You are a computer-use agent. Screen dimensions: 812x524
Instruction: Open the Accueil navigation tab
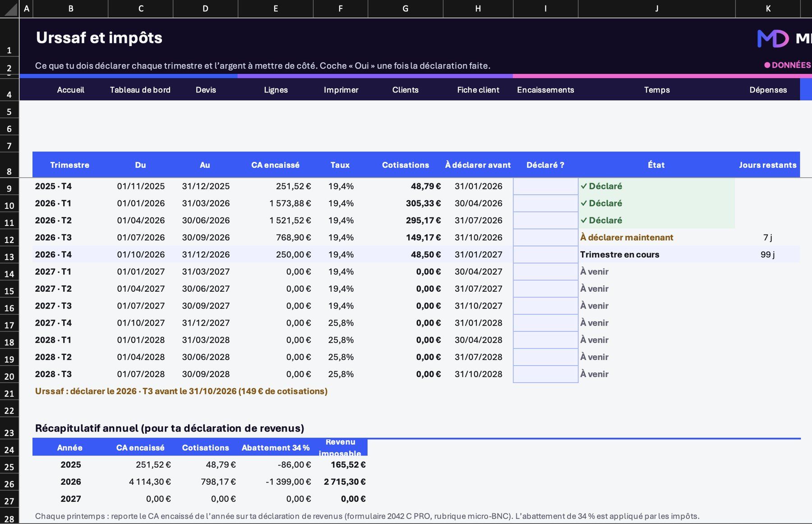[70, 90]
